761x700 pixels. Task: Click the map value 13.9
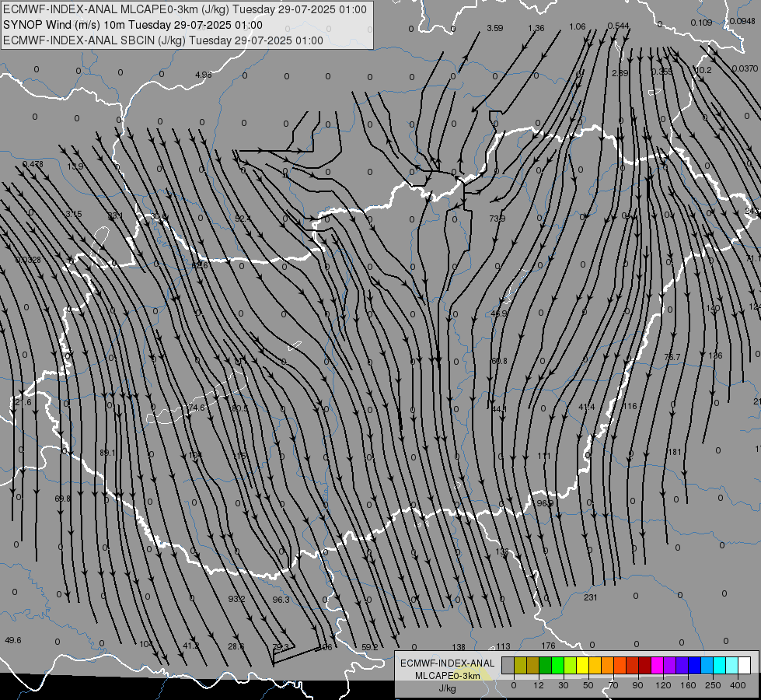[x=75, y=166]
